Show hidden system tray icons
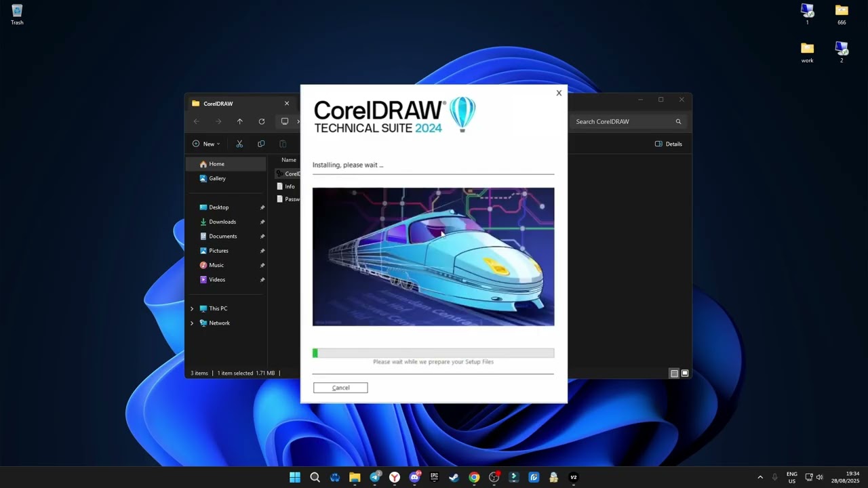Image resolution: width=868 pixels, height=488 pixels. click(x=759, y=477)
